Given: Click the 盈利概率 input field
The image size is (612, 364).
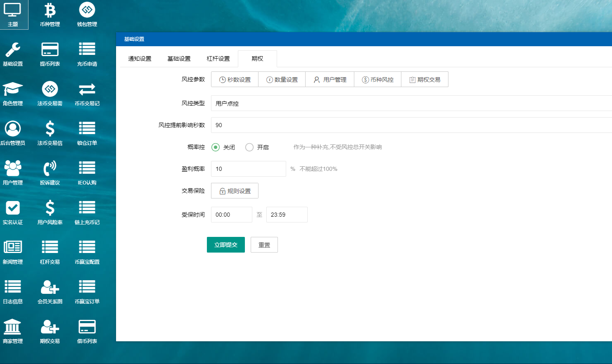Looking at the screenshot, I should (x=248, y=168).
